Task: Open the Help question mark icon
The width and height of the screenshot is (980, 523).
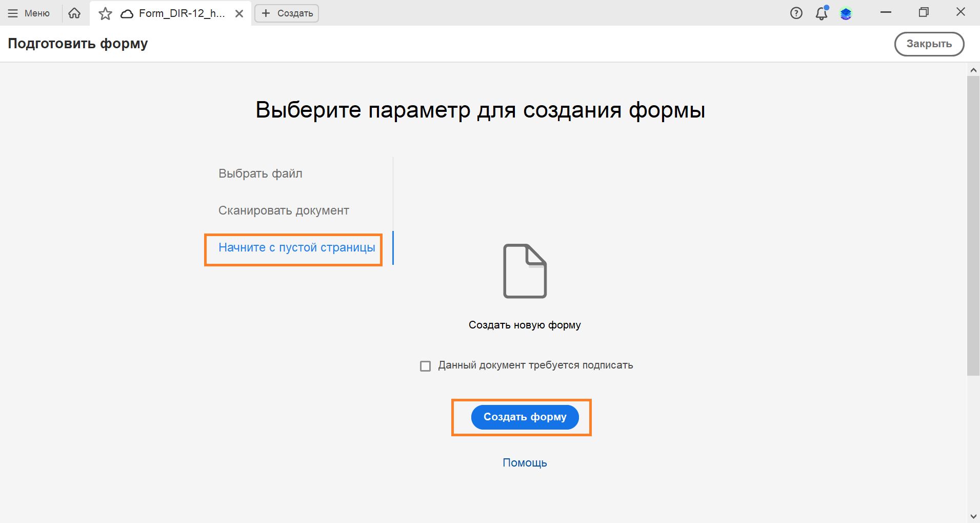Action: tap(796, 13)
